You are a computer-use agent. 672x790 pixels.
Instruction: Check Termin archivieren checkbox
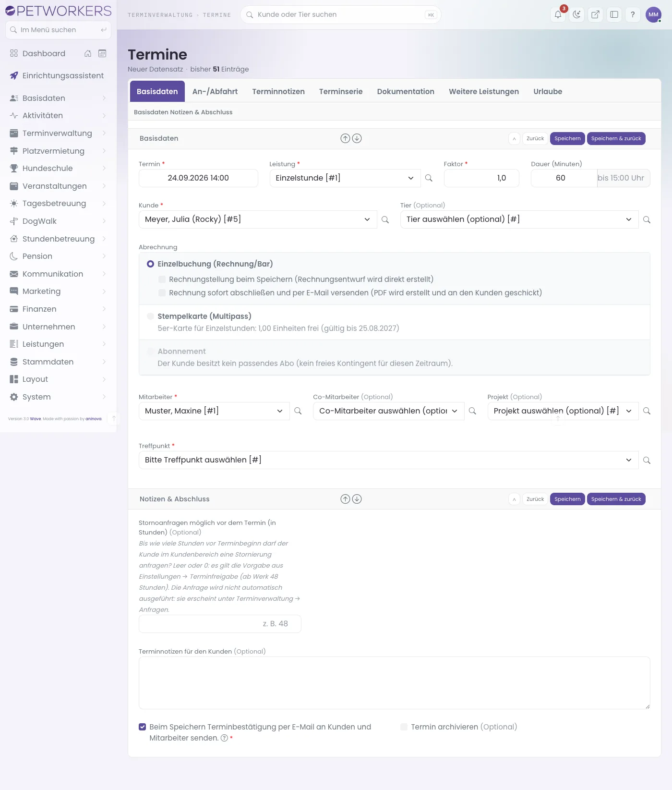(404, 727)
